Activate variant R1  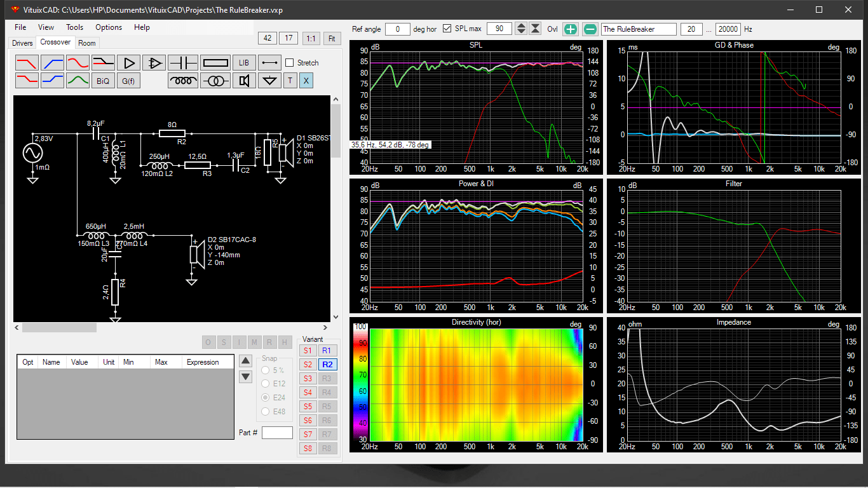coord(327,350)
